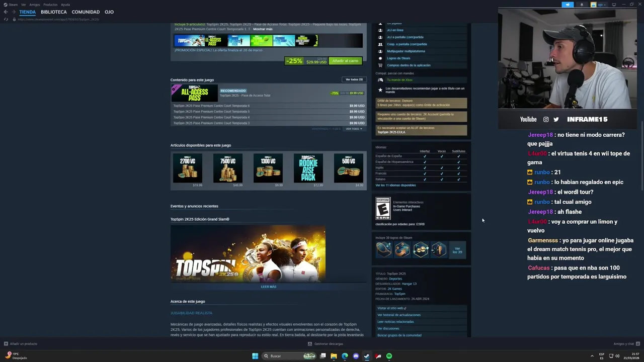Click the Hangar 13 developer link
The image size is (644, 362).
point(409,284)
